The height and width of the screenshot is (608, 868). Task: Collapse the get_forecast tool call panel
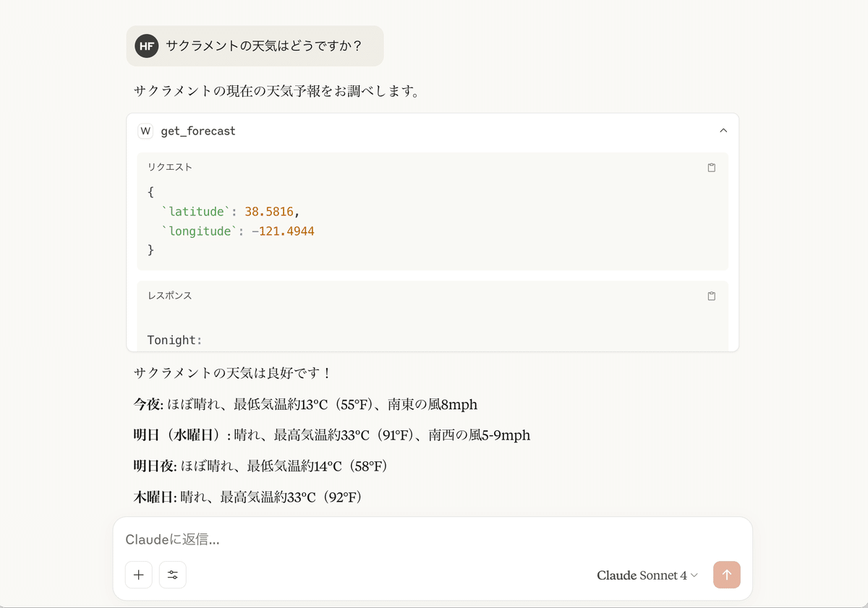723,131
